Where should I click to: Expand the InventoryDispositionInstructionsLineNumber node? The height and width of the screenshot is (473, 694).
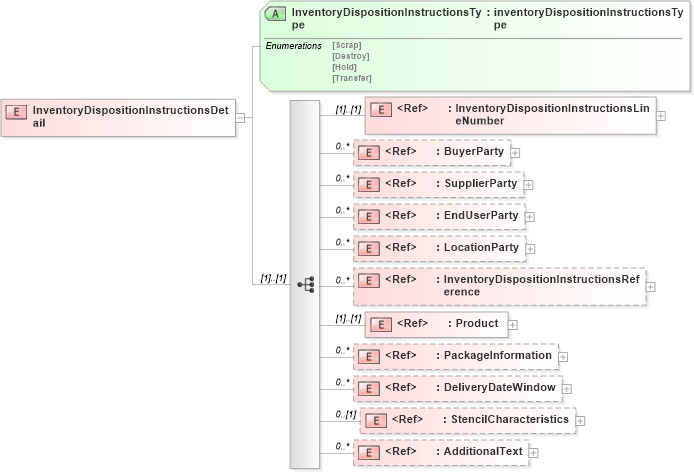(x=661, y=116)
